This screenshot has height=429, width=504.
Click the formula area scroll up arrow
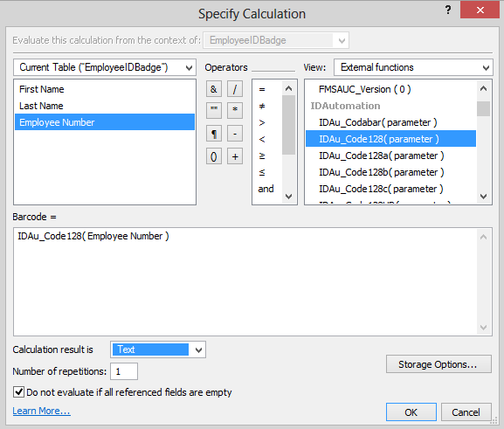(x=483, y=237)
